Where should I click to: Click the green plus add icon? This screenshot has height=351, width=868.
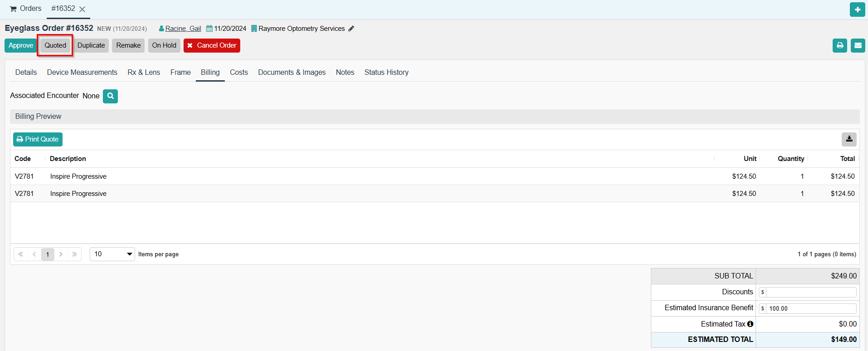[857, 10]
